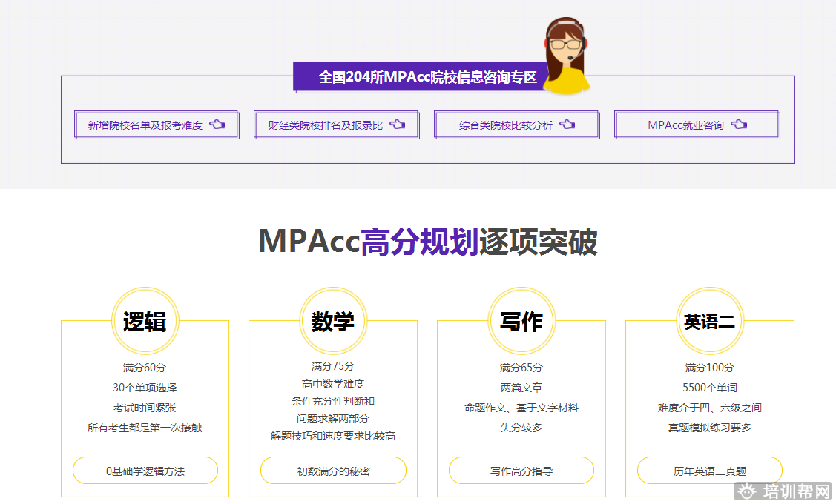Click hand pointer icon beside 综合类院校比较分析
Image resolution: width=836 pixels, height=504 pixels.
[x=567, y=125]
